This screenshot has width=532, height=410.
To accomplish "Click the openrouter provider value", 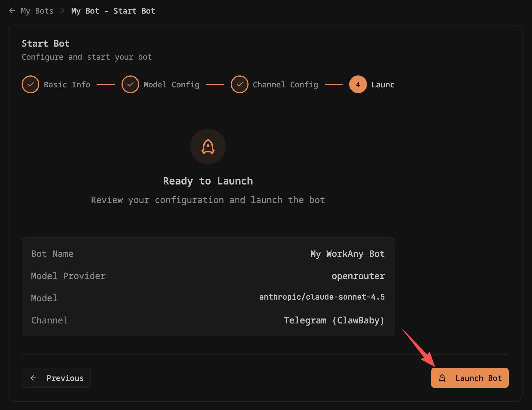I will (358, 276).
